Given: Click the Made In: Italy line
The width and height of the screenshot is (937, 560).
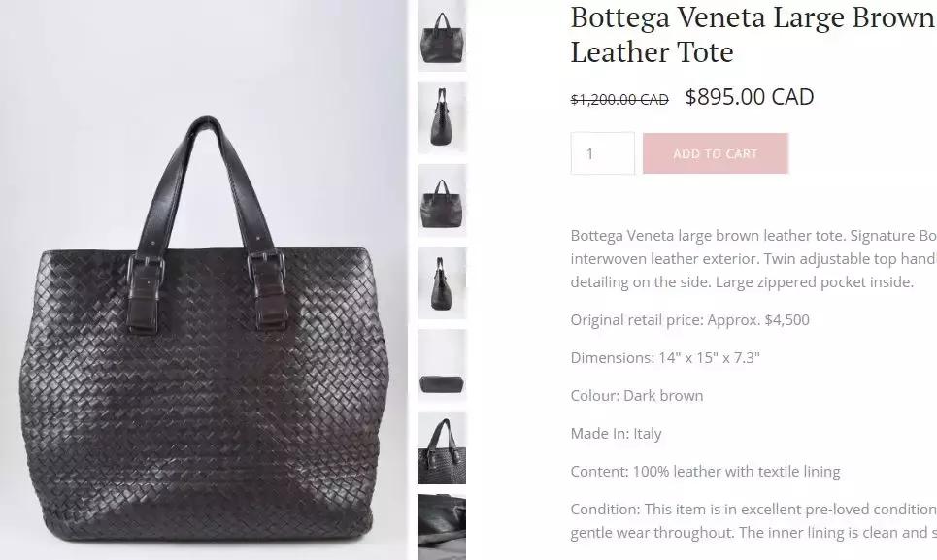Looking at the screenshot, I should pos(617,434).
